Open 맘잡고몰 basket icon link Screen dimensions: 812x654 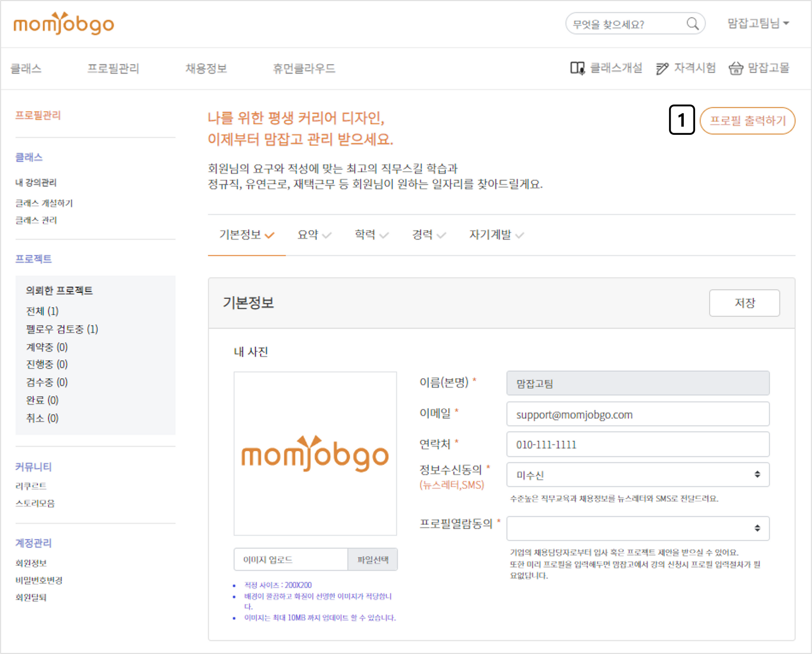(x=735, y=68)
